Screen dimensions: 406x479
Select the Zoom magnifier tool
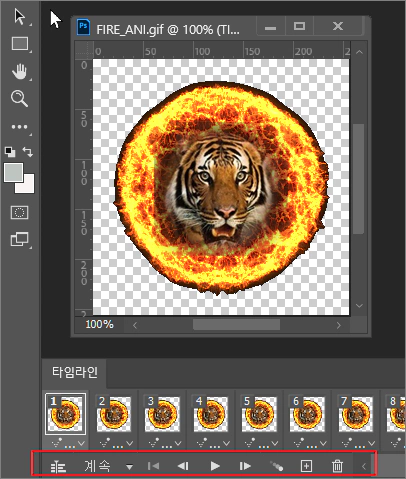pyautogui.click(x=19, y=99)
